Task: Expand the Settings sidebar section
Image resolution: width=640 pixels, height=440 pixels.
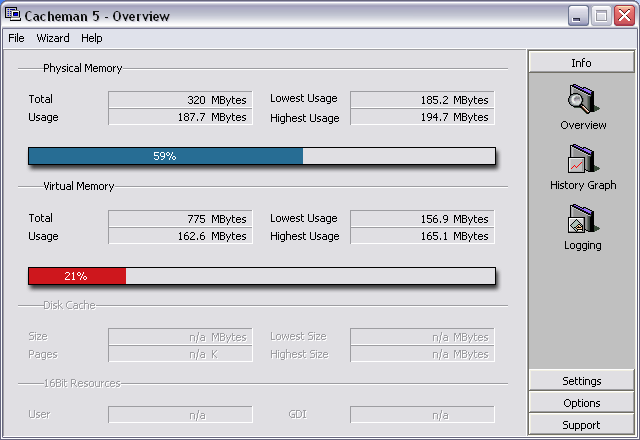Action: click(x=581, y=381)
